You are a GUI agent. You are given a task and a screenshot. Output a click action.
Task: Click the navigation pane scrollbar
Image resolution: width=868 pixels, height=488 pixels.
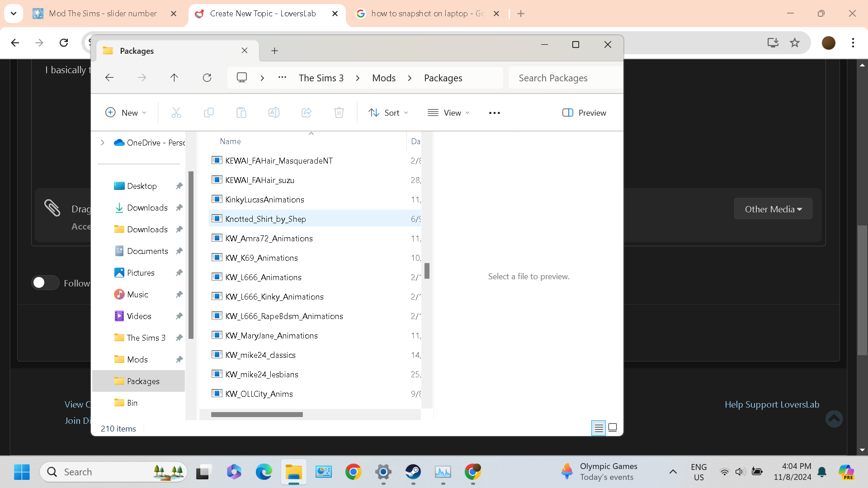[x=191, y=255]
